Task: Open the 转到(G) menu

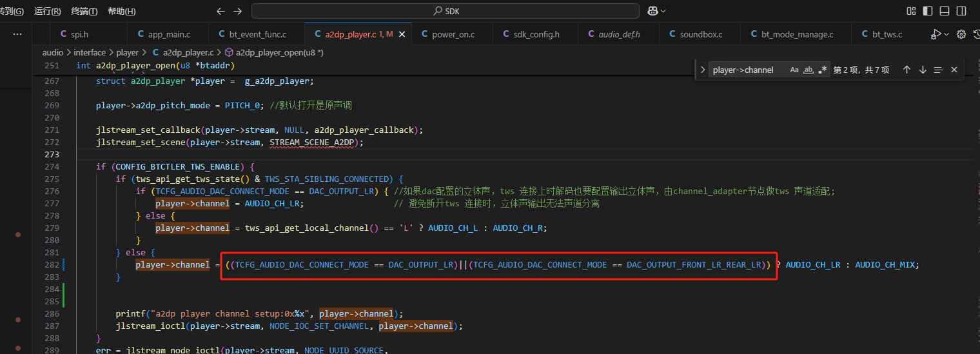Action: [x=12, y=11]
